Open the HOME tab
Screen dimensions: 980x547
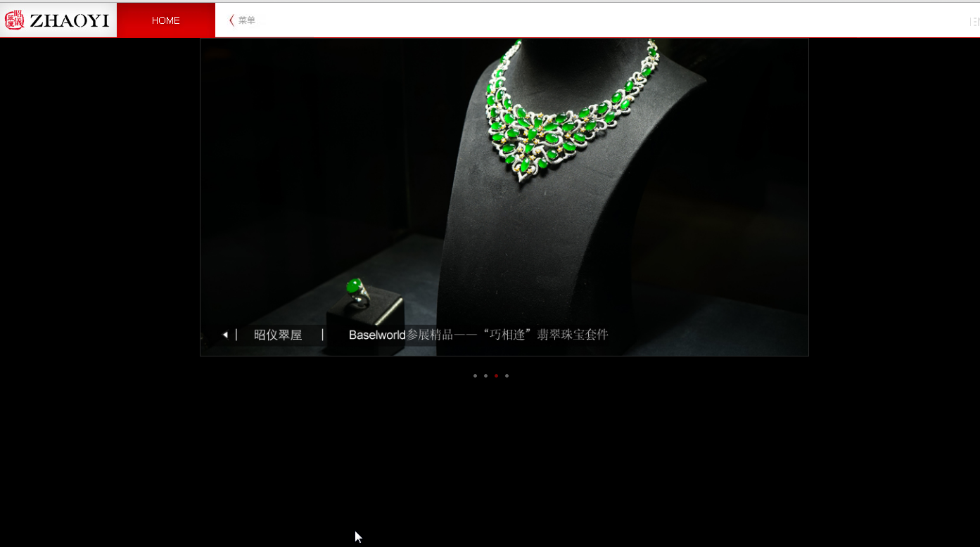point(166,20)
